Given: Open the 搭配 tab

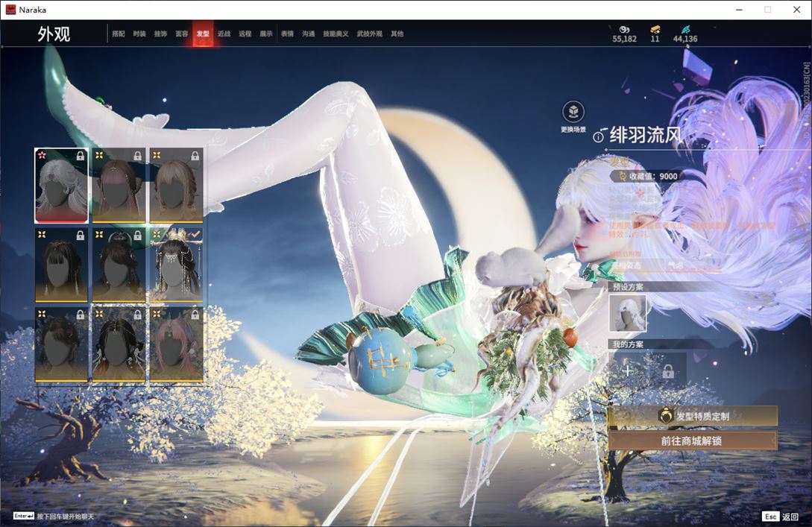Looking at the screenshot, I should pos(119,34).
